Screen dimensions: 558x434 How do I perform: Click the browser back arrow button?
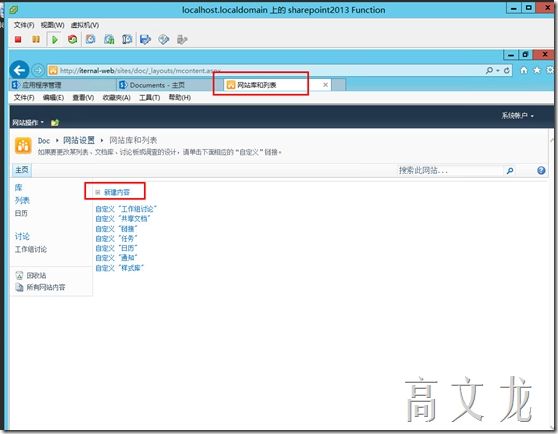pyautogui.click(x=19, y=70)
